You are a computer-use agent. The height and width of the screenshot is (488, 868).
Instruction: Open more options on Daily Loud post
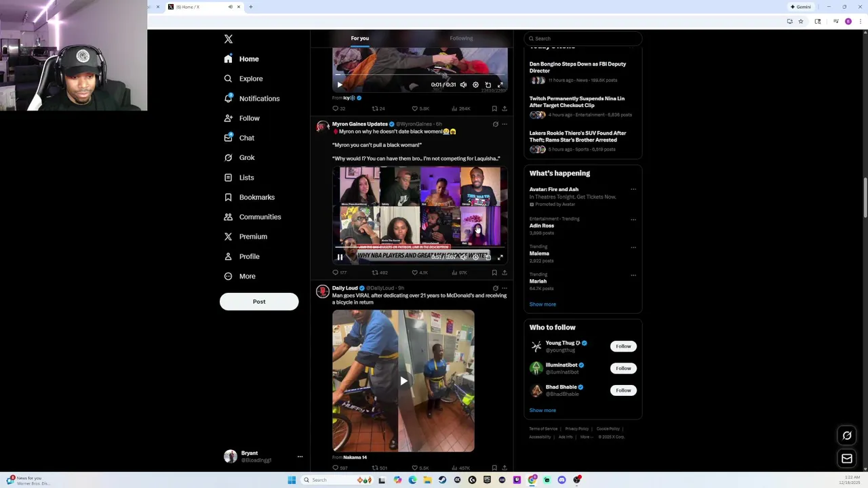click(504, 288)
